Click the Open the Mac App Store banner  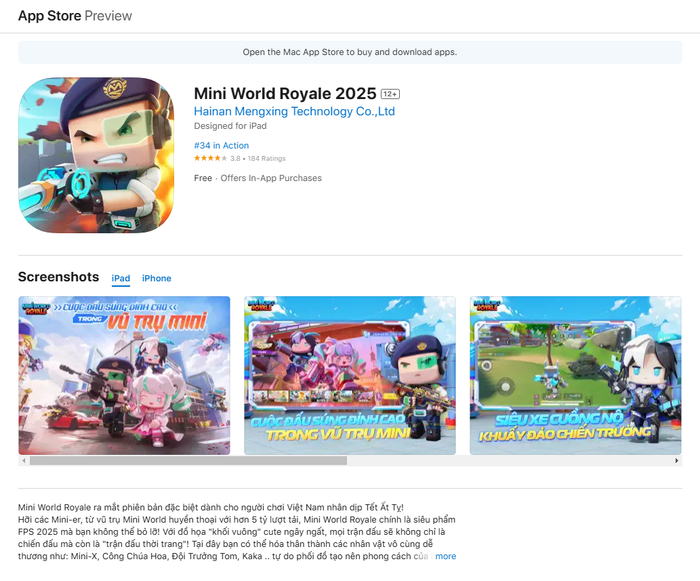[350, 52]
